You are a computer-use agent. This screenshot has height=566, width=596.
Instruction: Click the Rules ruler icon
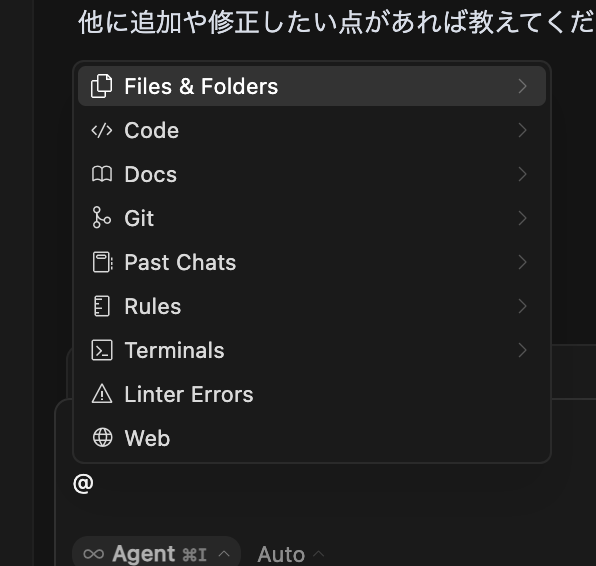[101, 306]
